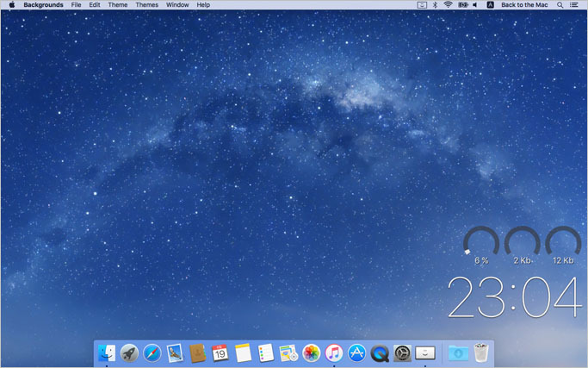This screenshot has width=588, height=368.
Task: Open the Edit menu
Action: (95, 5)
